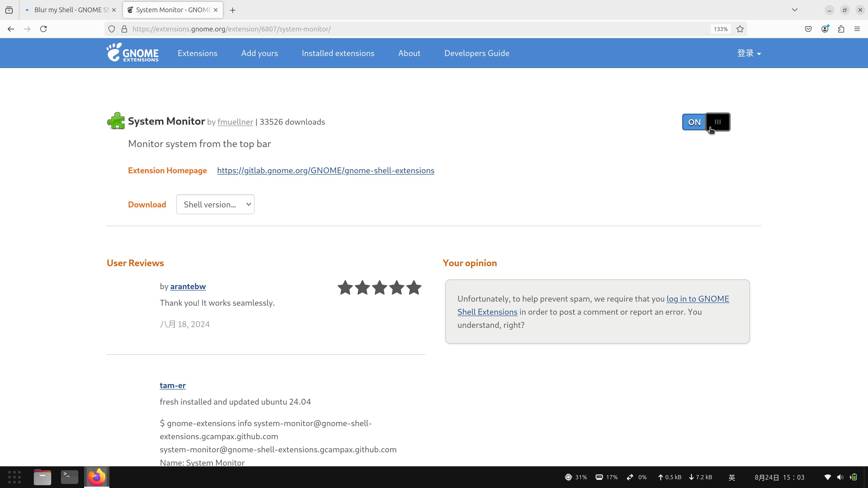868x488 pixels.
Task: Open the Pocket save icon
Action: click(x=808, y=29)
